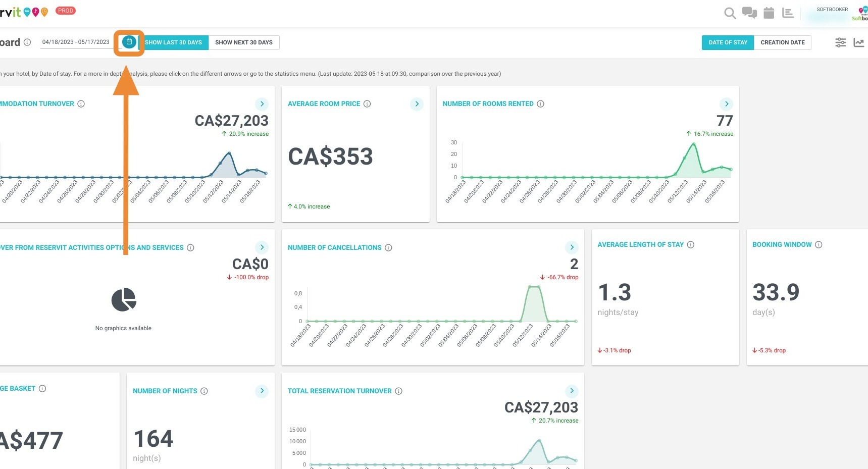Open the chat messages icon
This screenshot has height=469, width=868.
(x=749, y=13)
